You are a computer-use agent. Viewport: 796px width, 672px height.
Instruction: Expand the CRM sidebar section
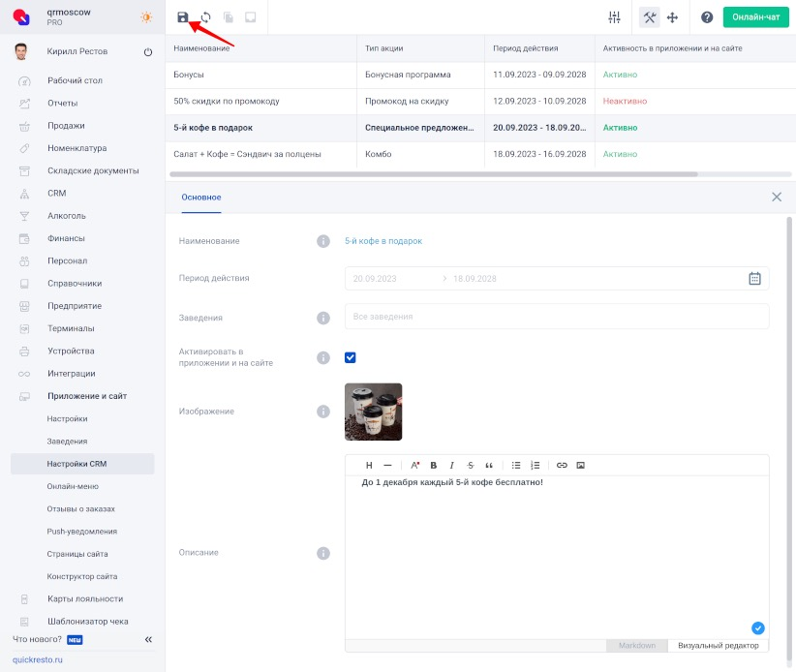pos(57,193)
